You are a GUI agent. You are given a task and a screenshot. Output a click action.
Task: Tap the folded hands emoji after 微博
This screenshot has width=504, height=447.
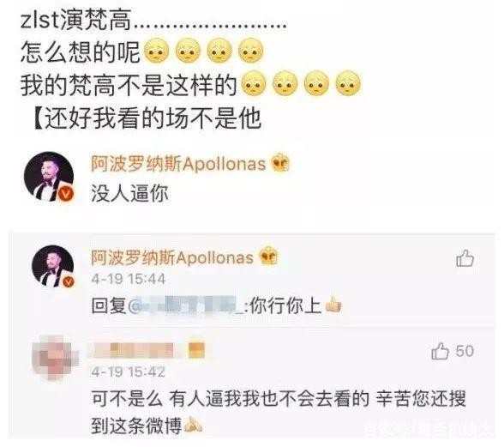[193, 425]
